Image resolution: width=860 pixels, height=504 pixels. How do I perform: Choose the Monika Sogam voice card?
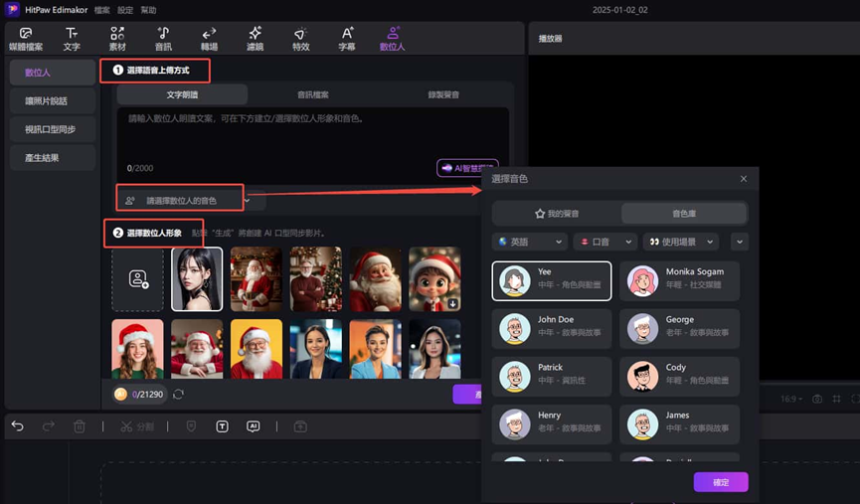(x=679, y=280)
